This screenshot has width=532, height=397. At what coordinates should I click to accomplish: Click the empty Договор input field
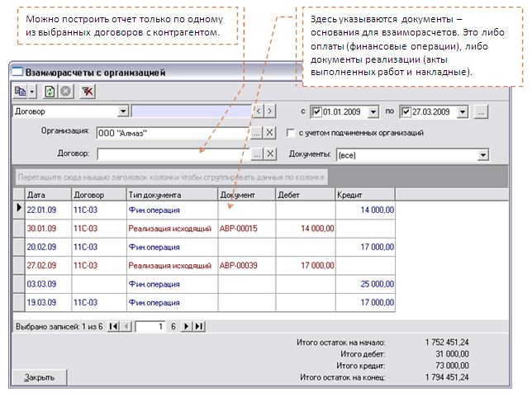(x=173, y=154)
